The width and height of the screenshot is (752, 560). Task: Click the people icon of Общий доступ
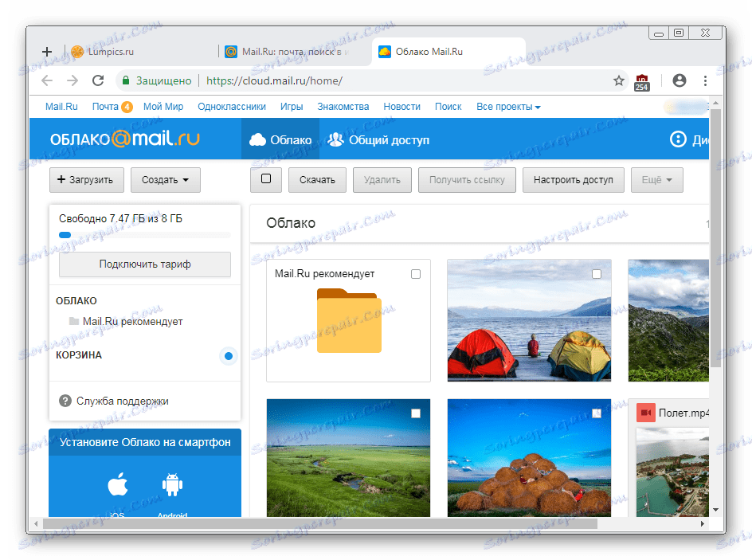coord(335,140)
